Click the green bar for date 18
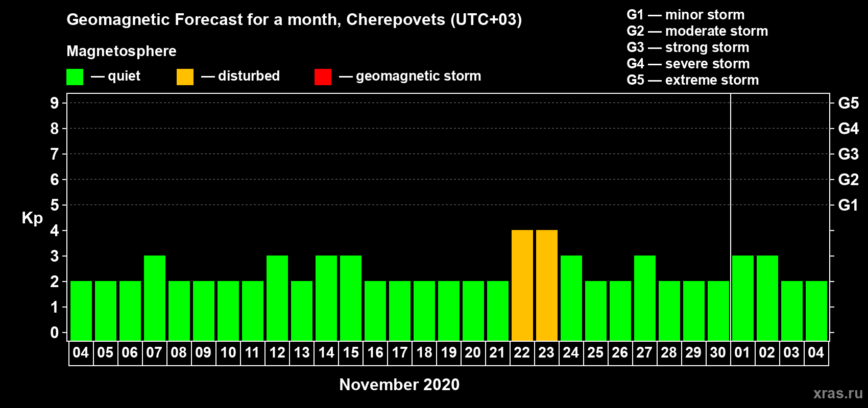Viewport: 868px width, 408px height. tap(424, 311)
